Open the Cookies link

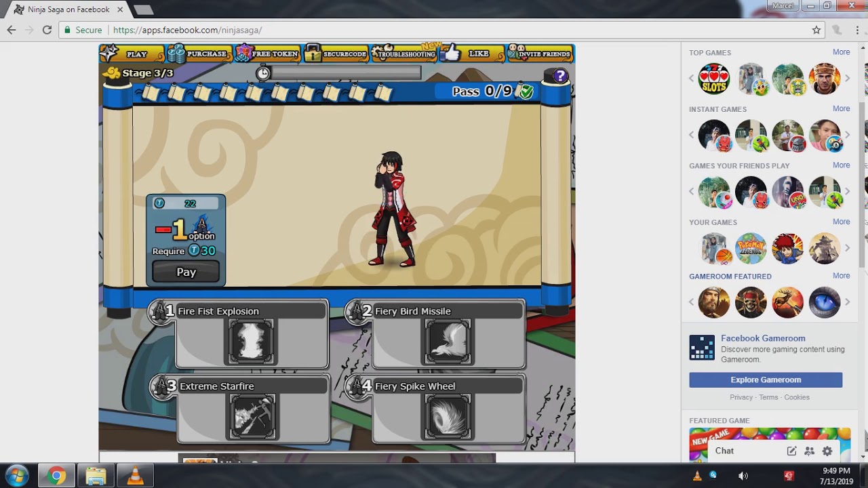[x=797, y=397]
